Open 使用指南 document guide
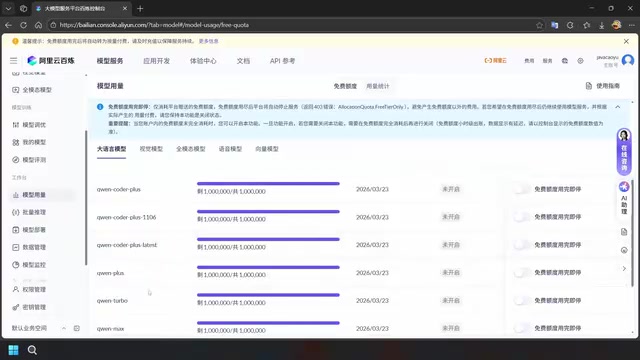The width and height of the screenshot is (640, 360). [x=603, y=86]
